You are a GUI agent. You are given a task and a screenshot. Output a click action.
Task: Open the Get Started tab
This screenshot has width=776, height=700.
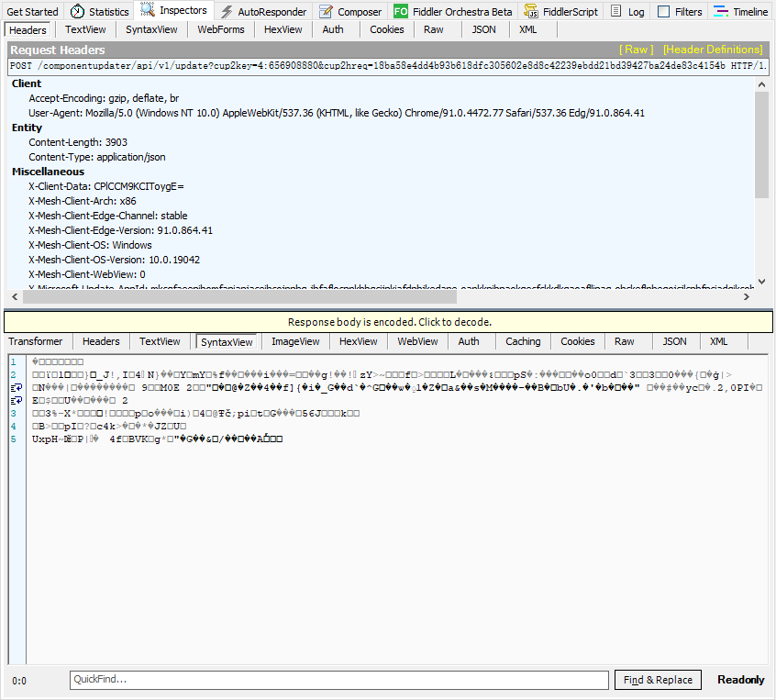[x=32, y=11]
